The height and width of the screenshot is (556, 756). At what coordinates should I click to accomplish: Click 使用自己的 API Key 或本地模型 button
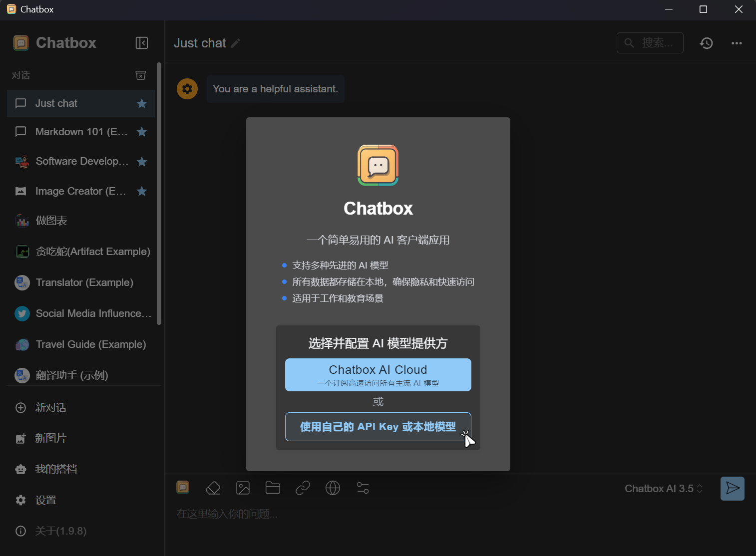[x=378, y=427]
